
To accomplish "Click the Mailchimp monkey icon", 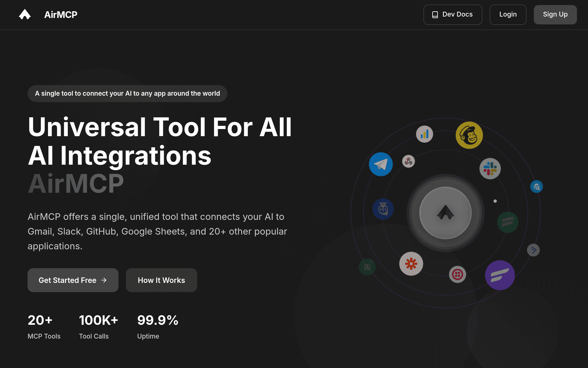I will click(x=469, y=135).
